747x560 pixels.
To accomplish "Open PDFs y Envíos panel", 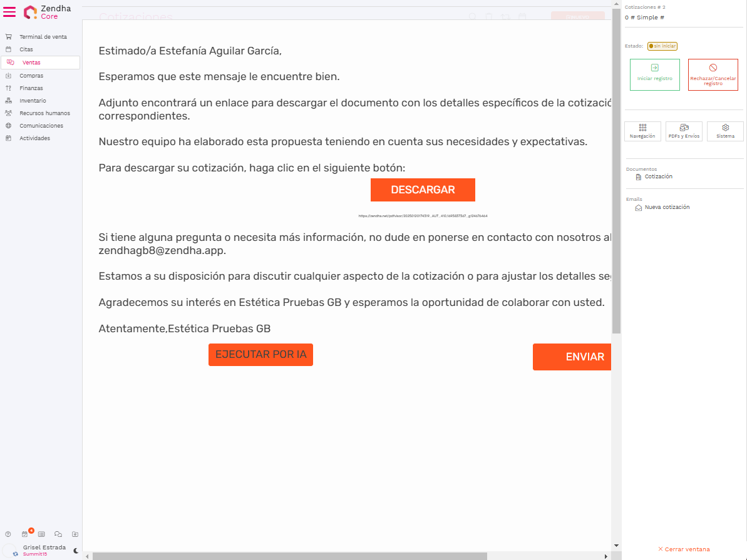I will coord(684,131).
